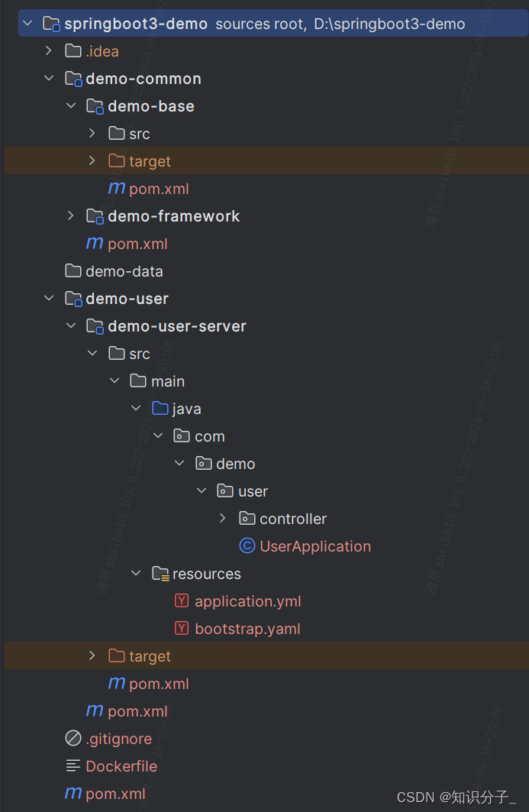
Task: Click the com package icon
Action: click(181, 435)
